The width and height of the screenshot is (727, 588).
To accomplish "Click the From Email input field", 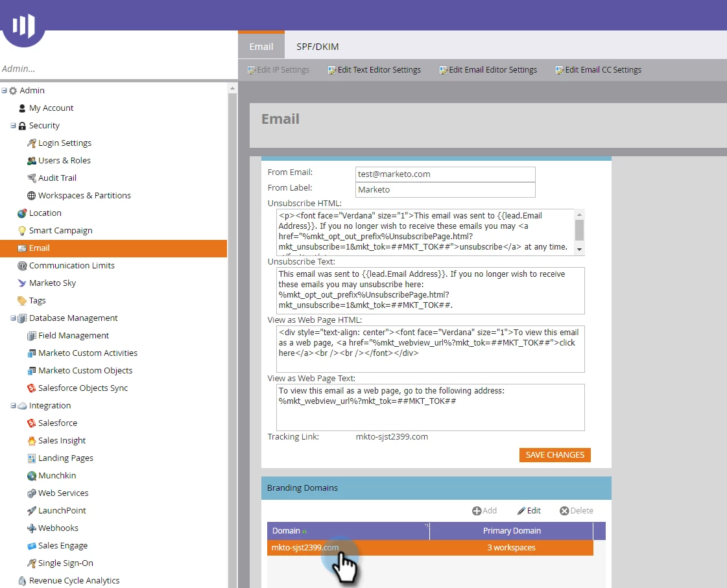I will [x=445, y=174].
